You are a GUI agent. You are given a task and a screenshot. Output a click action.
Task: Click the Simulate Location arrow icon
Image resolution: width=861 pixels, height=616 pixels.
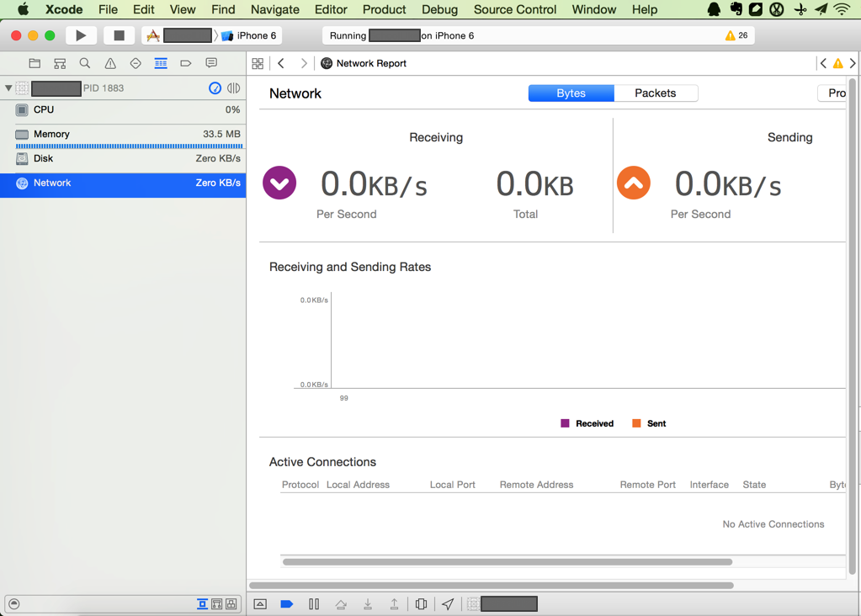tap(448, 604)
